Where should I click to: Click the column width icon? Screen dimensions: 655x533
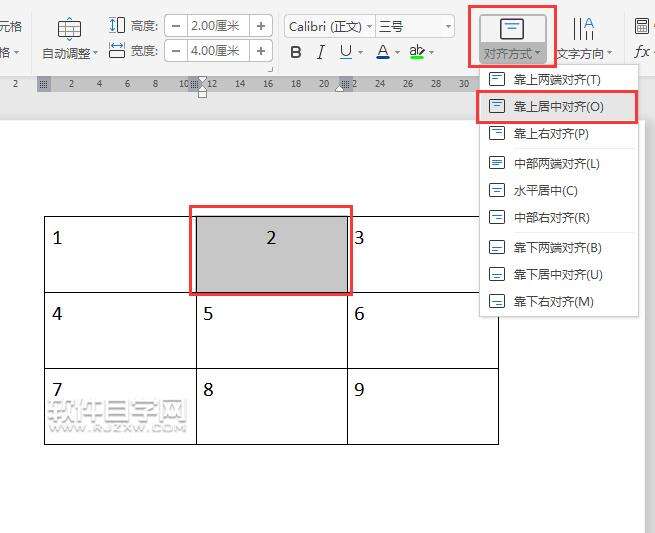click(117, 50)
